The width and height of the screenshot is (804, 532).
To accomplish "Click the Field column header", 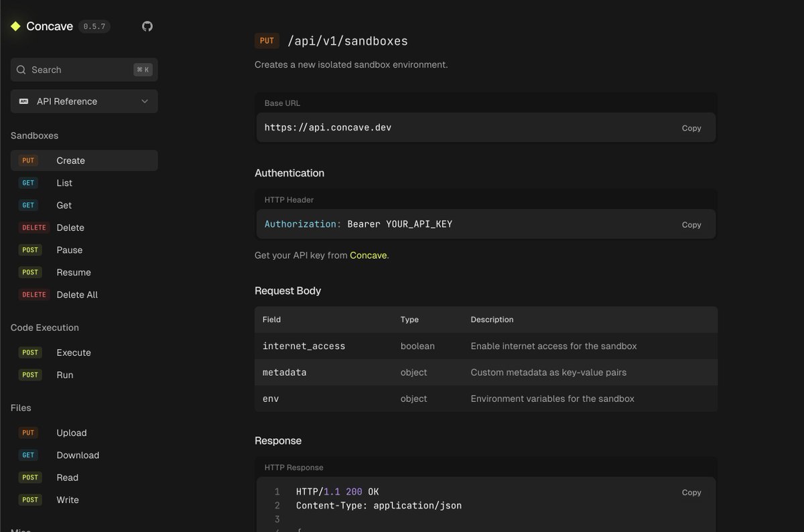I will pyautogui.click(x=271, y=320).
